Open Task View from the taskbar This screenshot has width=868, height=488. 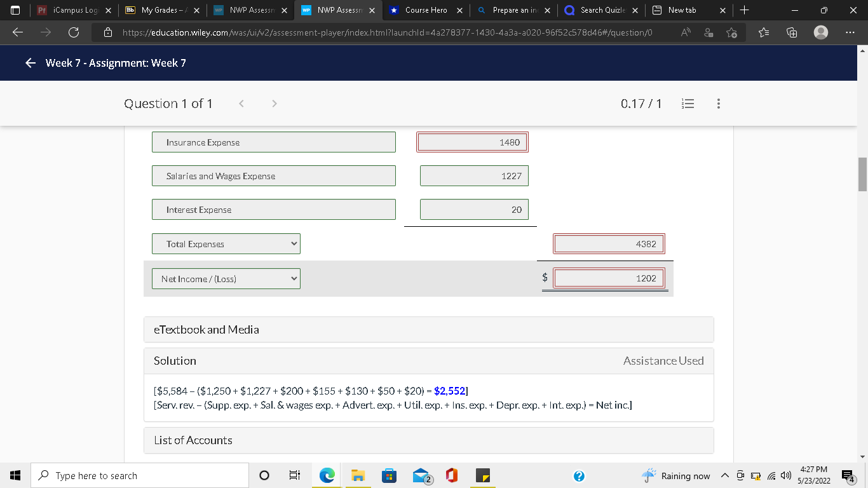click(x=295, y=475)
